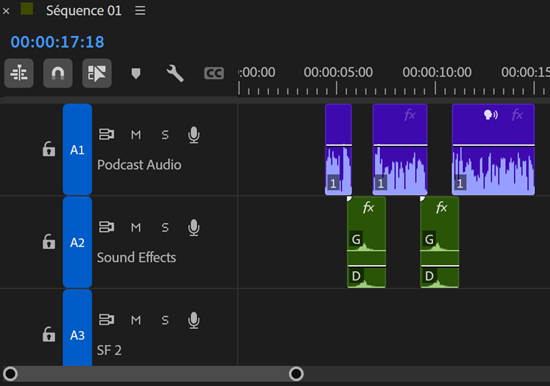Click the fx badge on second A1 clip
Image resolution: width=550 pixels, height=386 pixels.
(x=410, y=115)
